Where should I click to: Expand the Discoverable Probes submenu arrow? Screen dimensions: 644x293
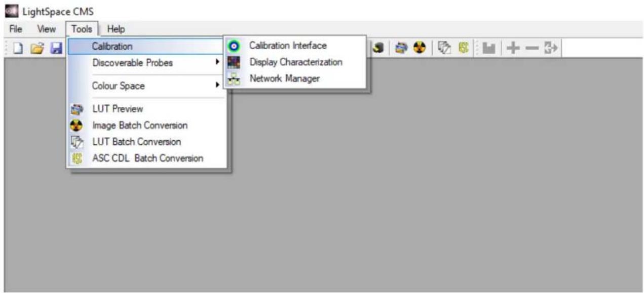[217, 62]
